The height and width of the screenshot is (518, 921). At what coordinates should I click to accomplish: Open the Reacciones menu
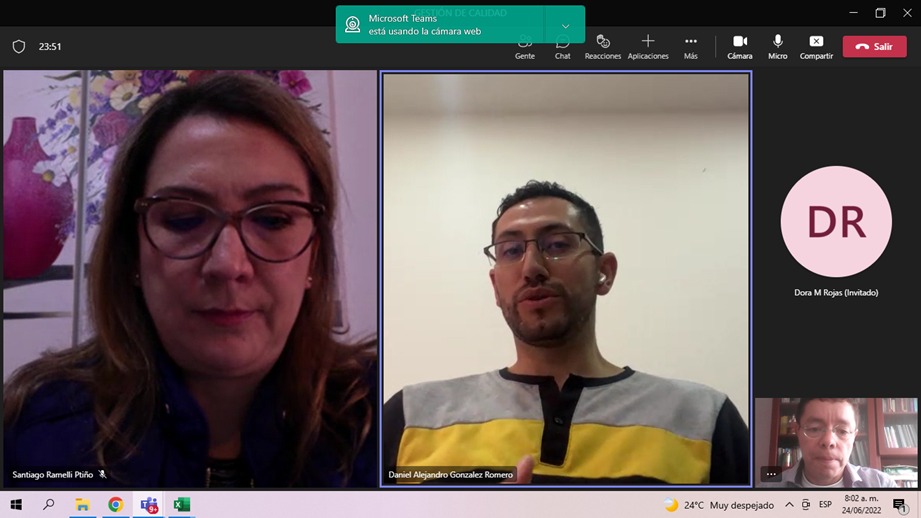click(603, 47)
